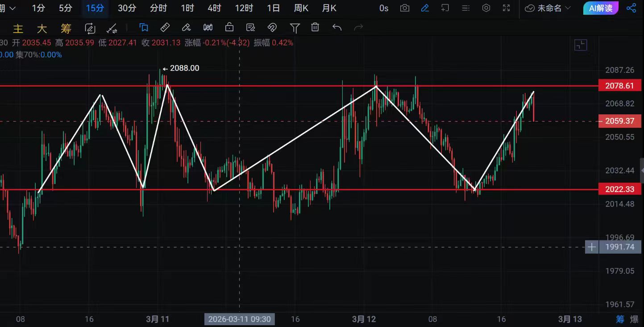Screen dimensions: 644x327
Task: Click the share icon at top right
Action: 631,8
